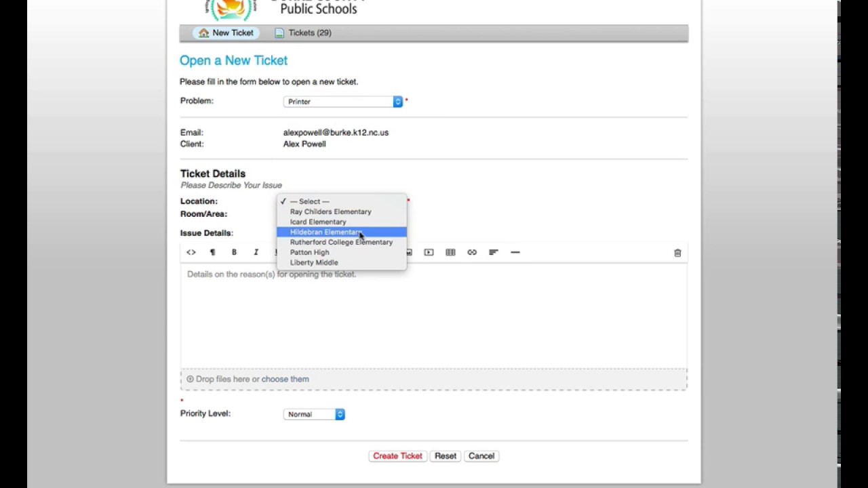Click the 'choose them' file link

(x=285, y=379)
